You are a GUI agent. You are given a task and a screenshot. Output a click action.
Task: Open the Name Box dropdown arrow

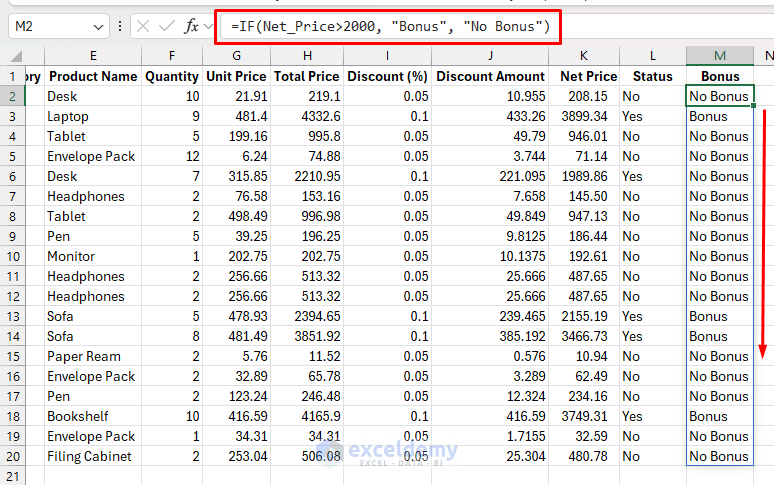98,27
